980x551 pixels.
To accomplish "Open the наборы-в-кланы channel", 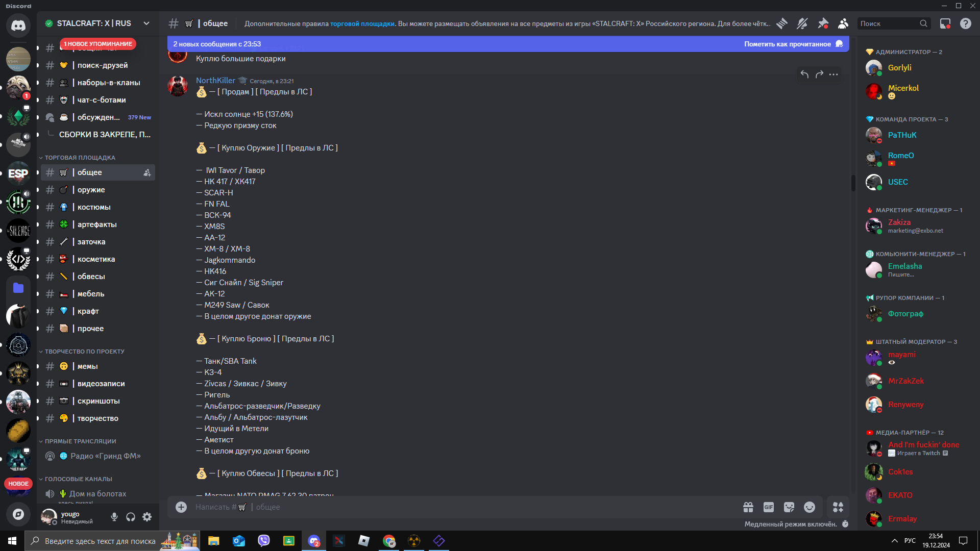I will tap(98, 83).
